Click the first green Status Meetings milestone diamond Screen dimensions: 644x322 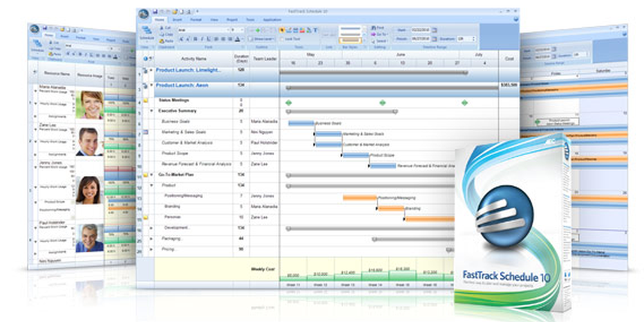pos(289,102)
